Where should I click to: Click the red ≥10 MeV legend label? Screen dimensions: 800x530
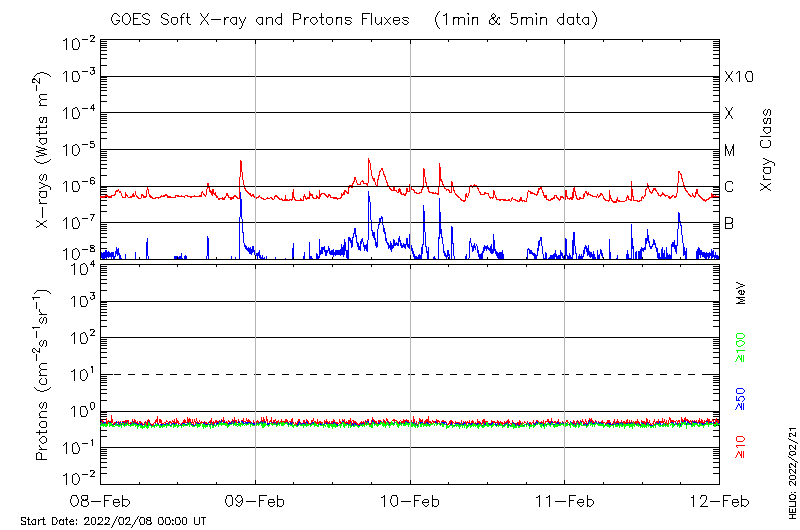pyautogui.click(x=741, y=447)
